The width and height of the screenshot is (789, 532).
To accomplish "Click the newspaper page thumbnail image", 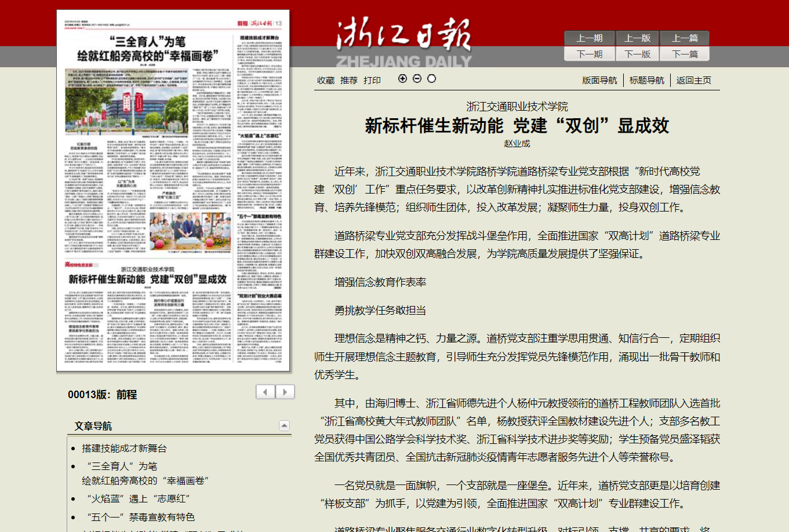I will click(173, 191).
